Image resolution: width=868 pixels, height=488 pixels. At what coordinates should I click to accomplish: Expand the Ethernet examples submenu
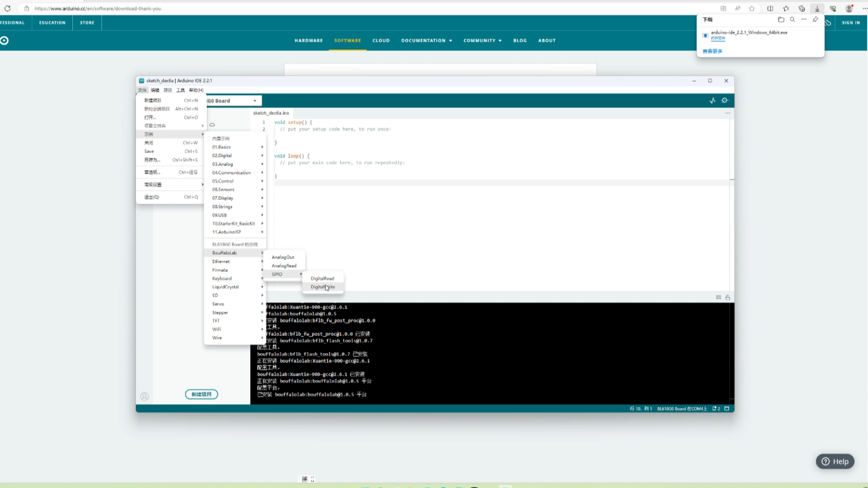[x=235, y=262]
